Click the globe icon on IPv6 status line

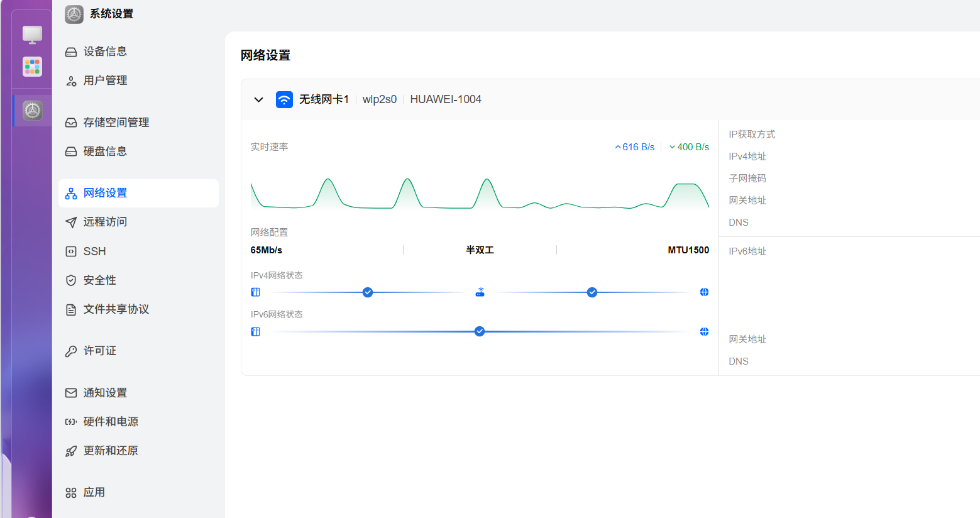704,331
